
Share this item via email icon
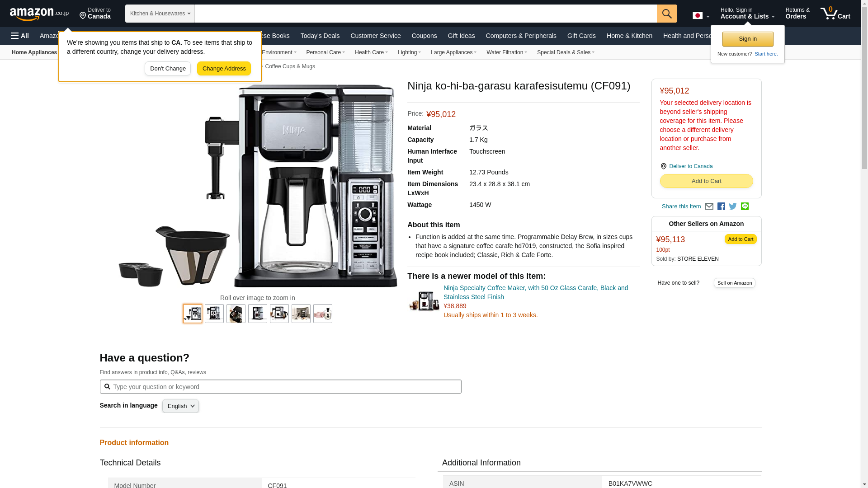(x=709, y=206)
